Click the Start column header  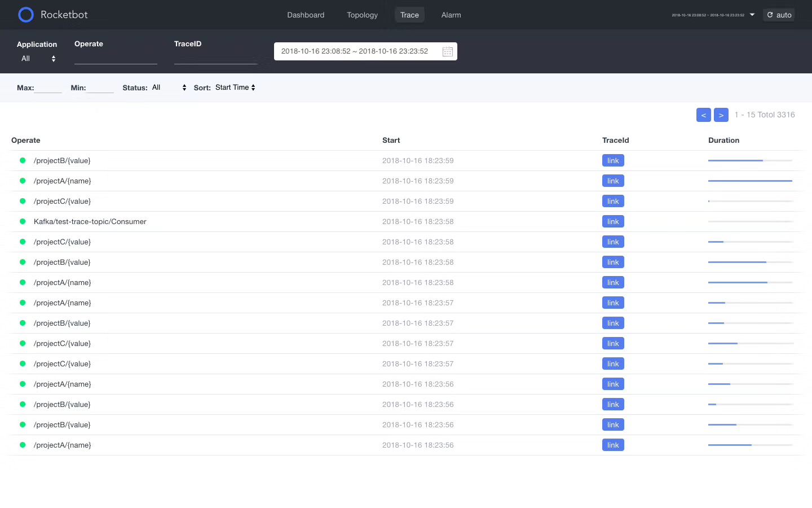(x=391, y=141)
